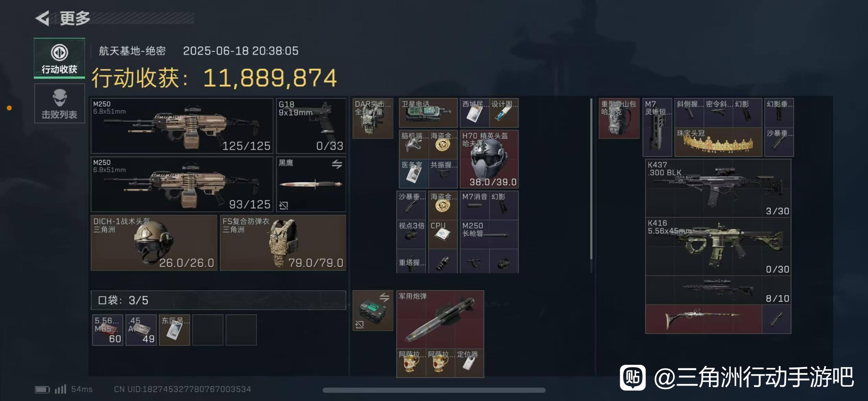The height and width of the screenshot is (401, 868).
Task: Open the 卫星电话 satellite phone item
Action: pos(428,113)
